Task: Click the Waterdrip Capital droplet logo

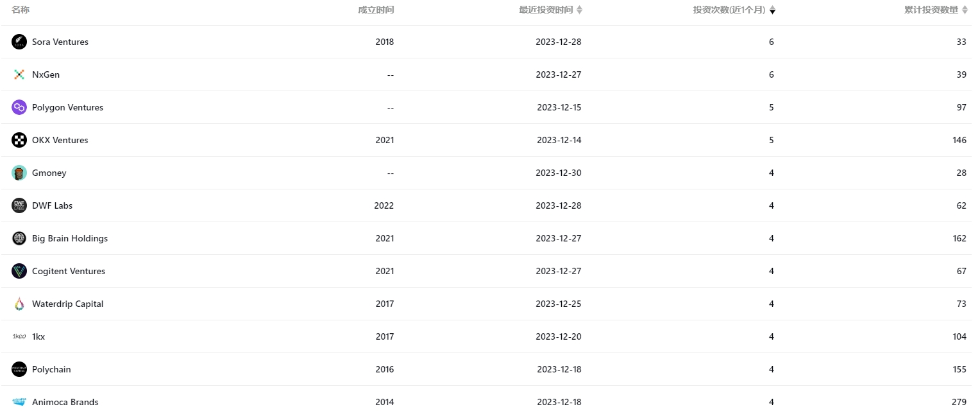Action: 19,304
